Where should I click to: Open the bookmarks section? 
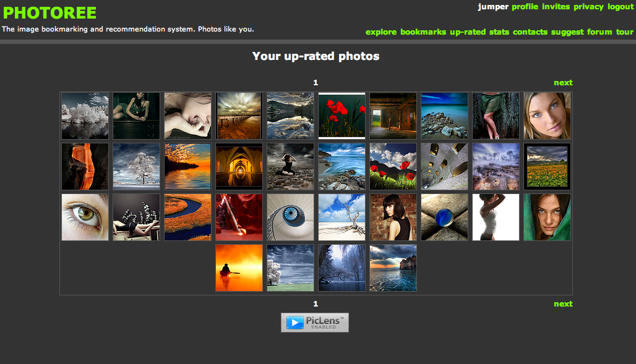(423, 32)
